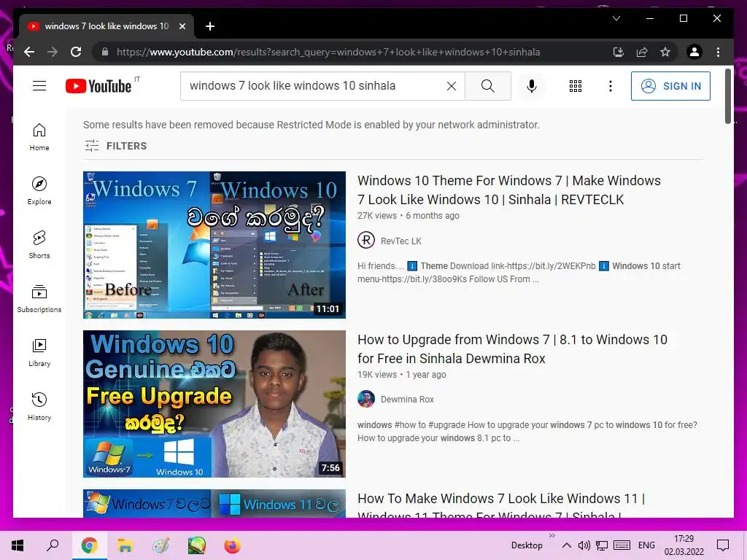
Task: Open the Windows Start menu
Action: coord(18,545)
